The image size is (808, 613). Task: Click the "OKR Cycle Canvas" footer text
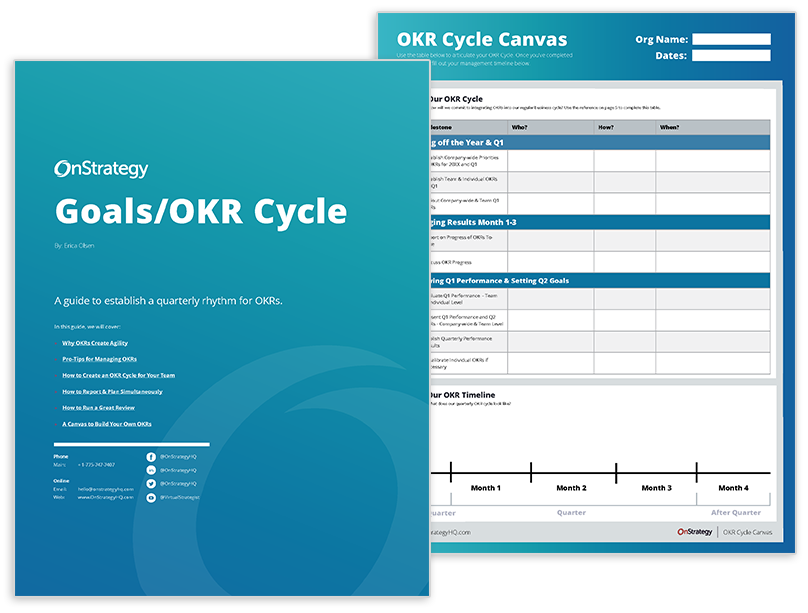pyautogui.click(x=747, y=532)
